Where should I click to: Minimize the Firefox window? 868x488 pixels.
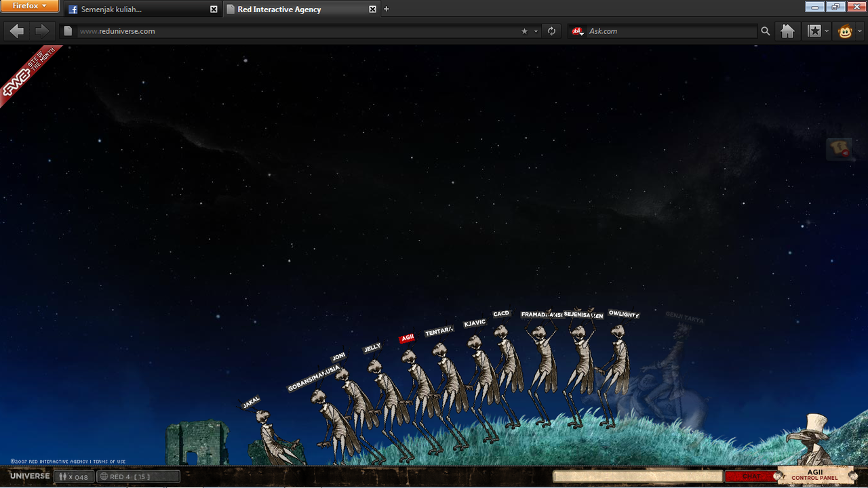[814, 7]
